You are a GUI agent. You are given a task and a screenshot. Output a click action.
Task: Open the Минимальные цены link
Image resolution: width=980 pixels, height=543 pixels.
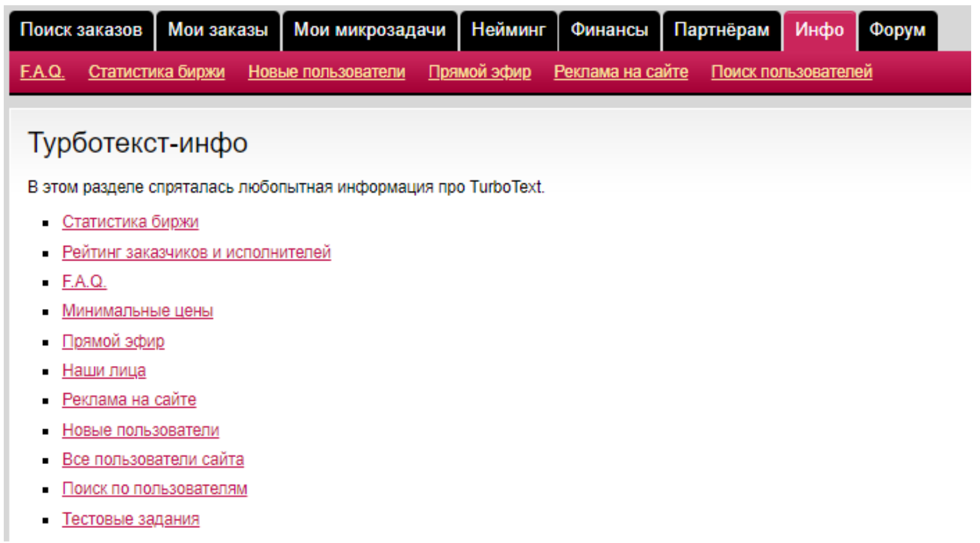[x=137, y=311]
